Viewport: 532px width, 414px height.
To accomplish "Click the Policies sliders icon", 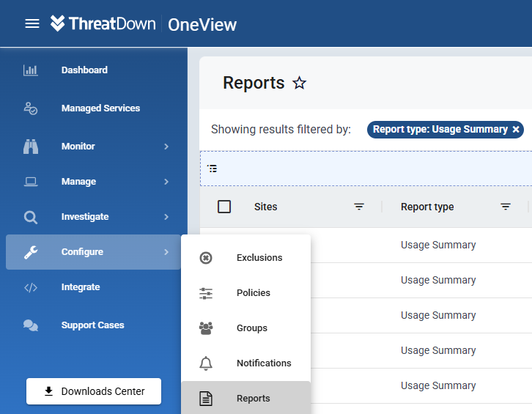I will click(x=206, y=293).
